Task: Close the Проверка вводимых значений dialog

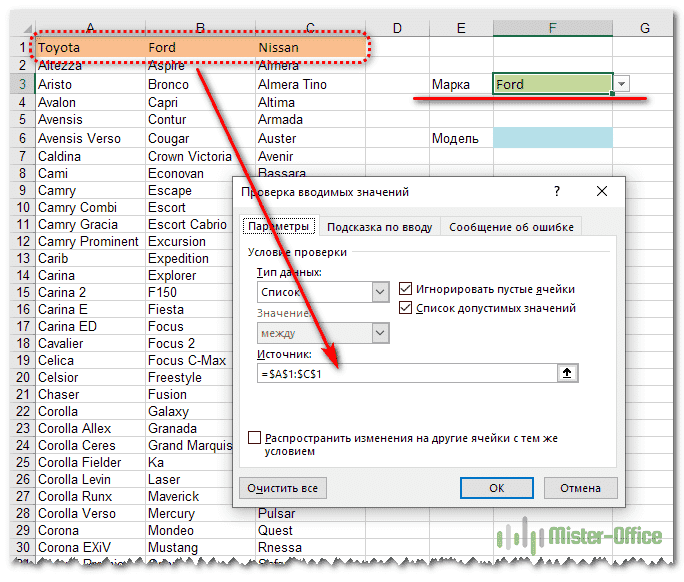Action: click(x=601, y=191)
